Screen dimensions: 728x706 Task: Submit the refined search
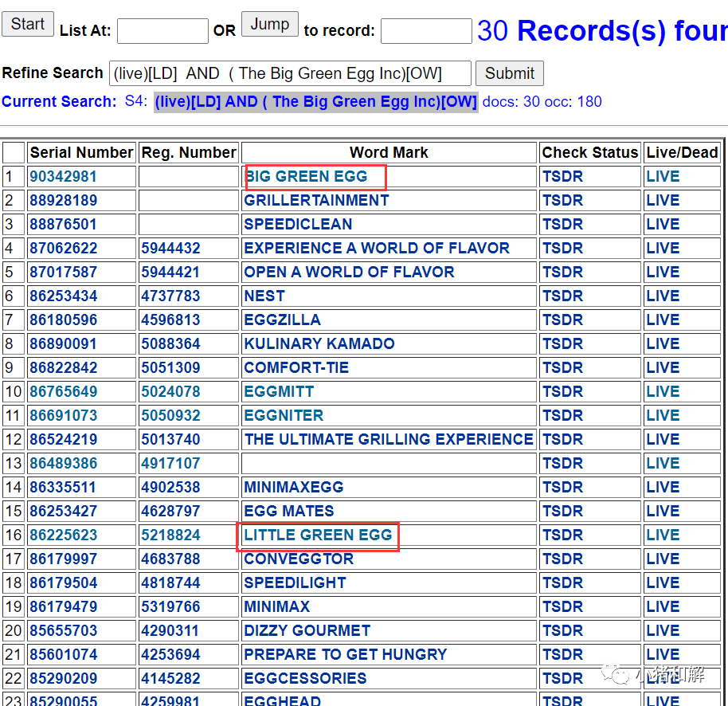click(509, 73)
